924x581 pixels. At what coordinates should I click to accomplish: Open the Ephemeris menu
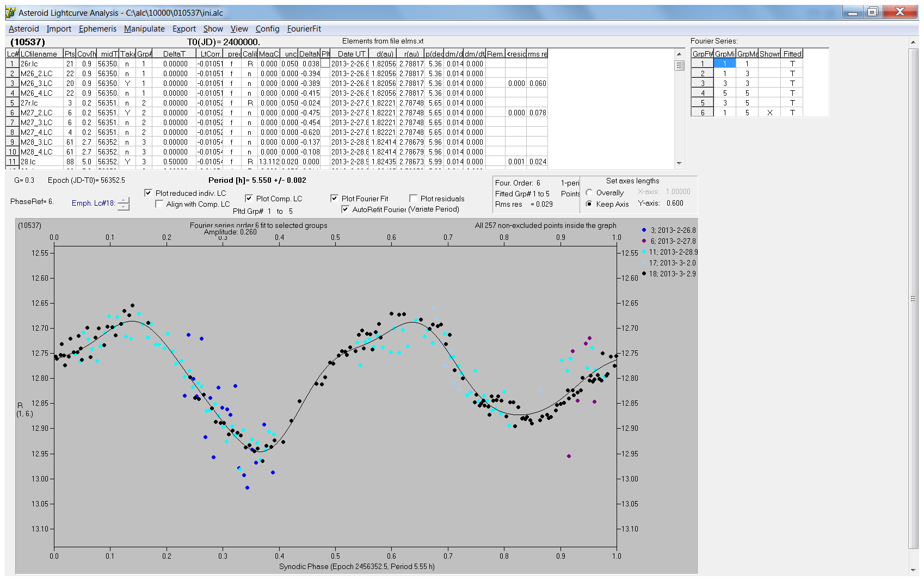click(x=97, y=29)
